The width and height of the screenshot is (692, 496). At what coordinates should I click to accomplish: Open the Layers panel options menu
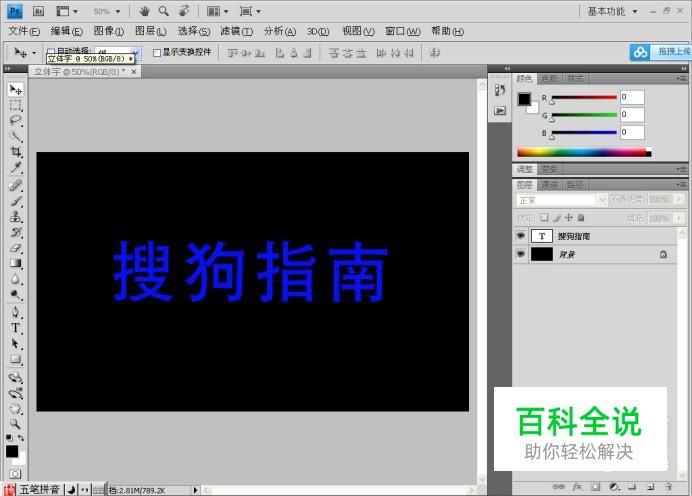pos(681,184)
